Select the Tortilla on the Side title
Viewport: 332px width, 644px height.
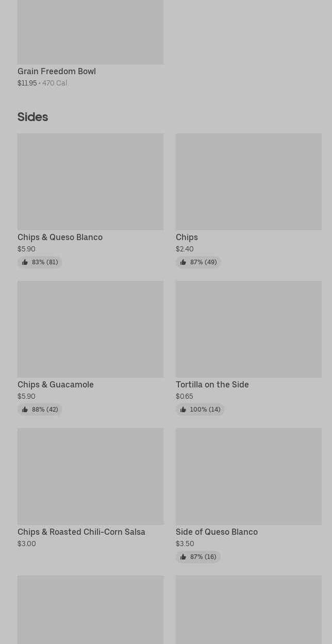(x=212, y=384)
